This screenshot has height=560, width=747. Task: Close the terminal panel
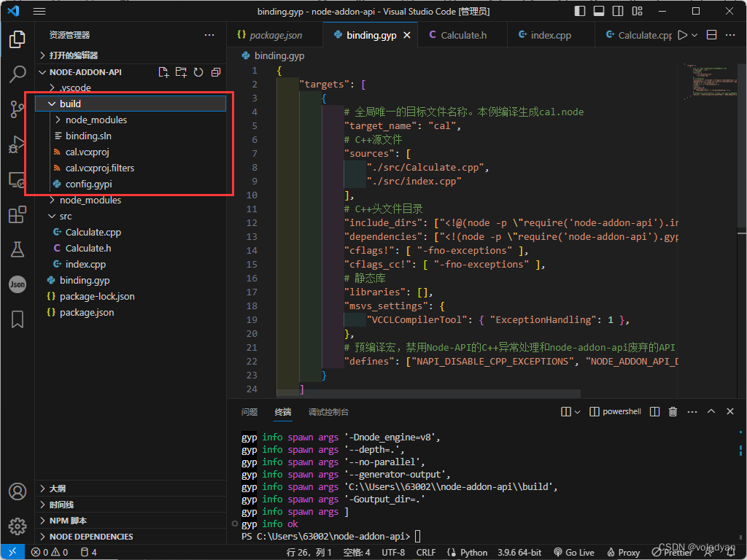point(729,411)
